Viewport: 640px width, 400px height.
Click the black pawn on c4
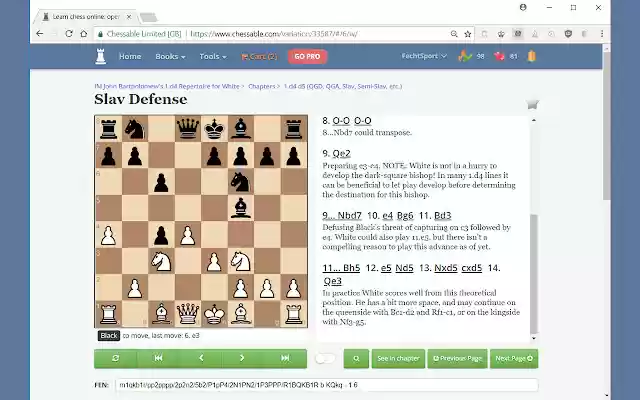161,235
